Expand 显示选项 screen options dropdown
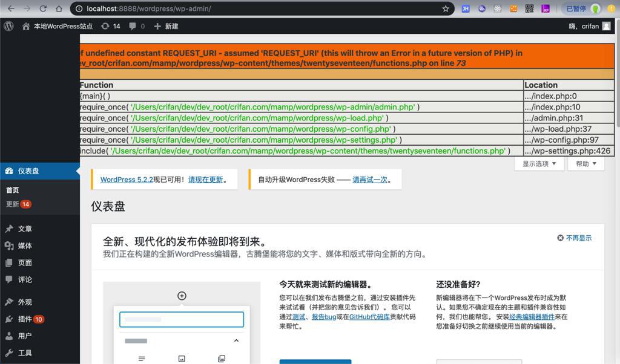Viewport: 620px width, 364px height. [539, 163]
